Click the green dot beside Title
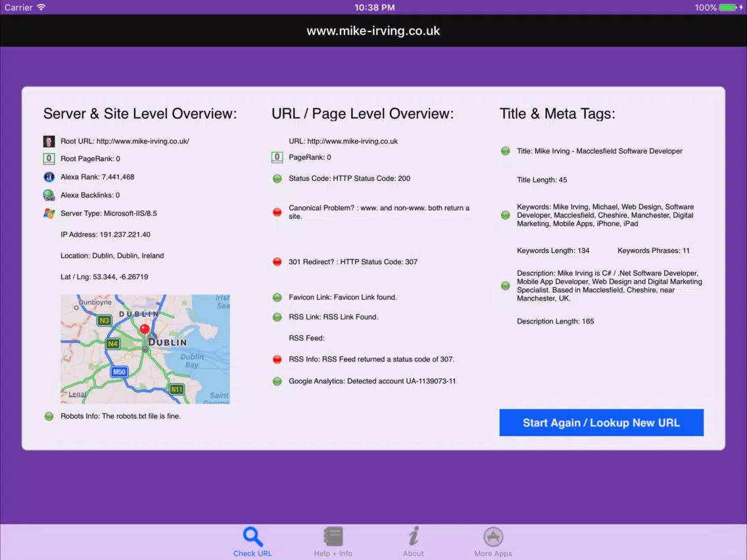747x560 pixels. (x=506, y=151)
